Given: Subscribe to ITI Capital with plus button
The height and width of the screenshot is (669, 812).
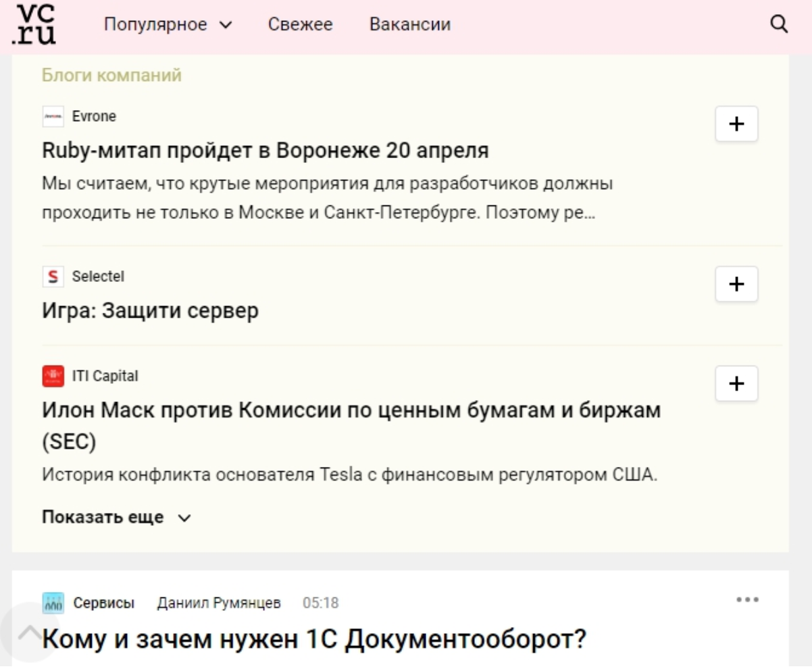Looking at the screenshot, I should 736,383.
